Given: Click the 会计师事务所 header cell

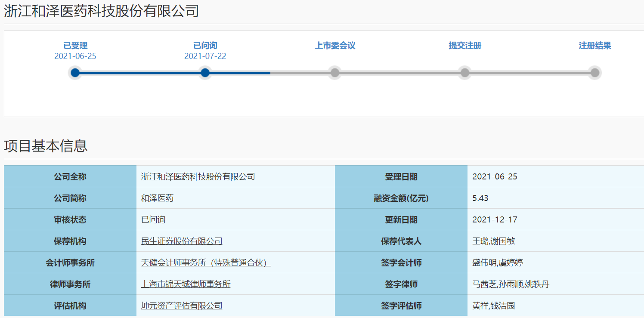Looking at the screenshot, I should tap(70, 262).
